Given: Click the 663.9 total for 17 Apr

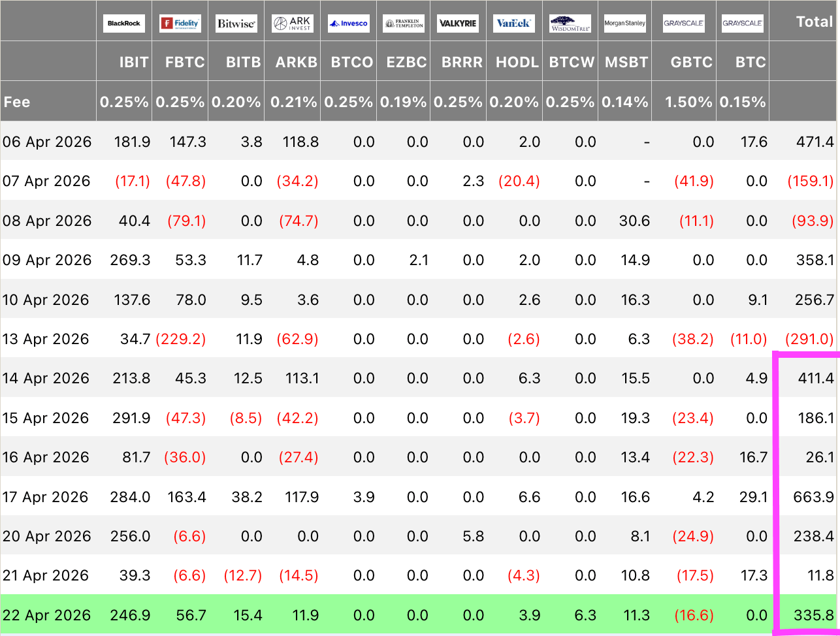Looking at the screenshot, I should [813, 497].
